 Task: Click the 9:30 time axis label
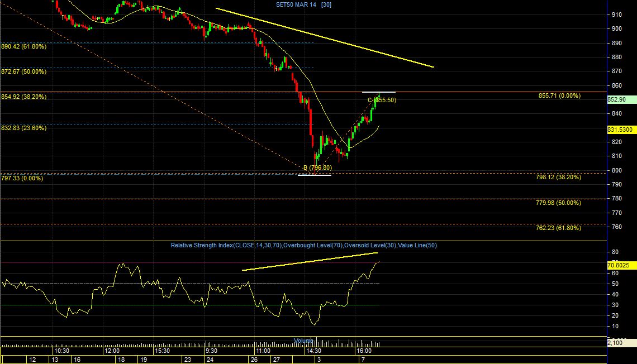coord(211,351)
